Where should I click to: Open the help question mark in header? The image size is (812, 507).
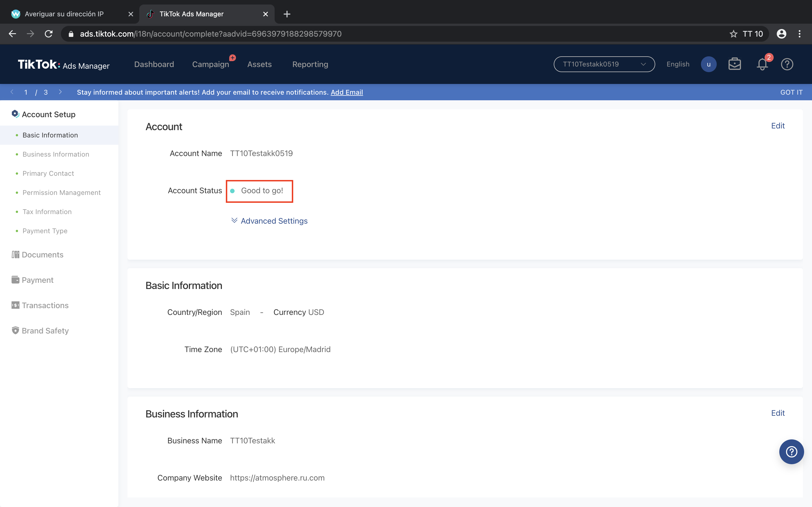pyautogui.click(x=787, y=64)
